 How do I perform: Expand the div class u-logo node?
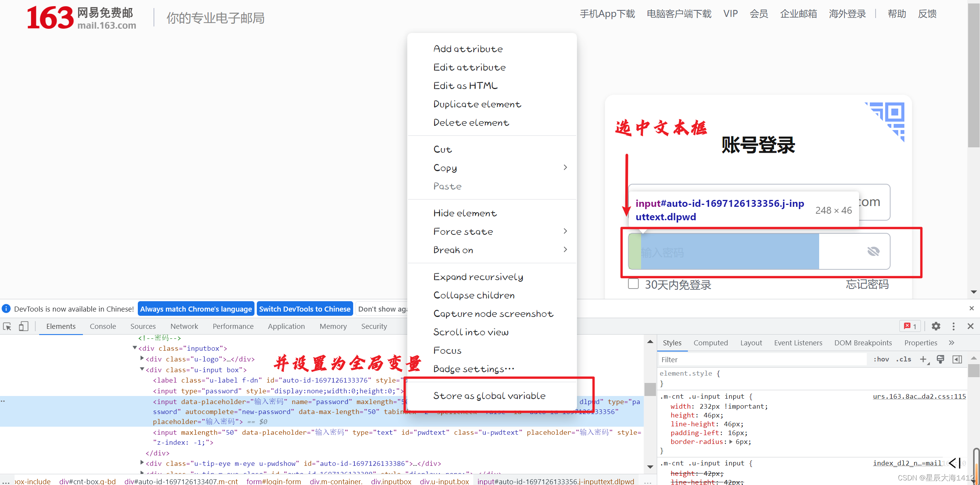pyautogui.click(x=142, y=358)
